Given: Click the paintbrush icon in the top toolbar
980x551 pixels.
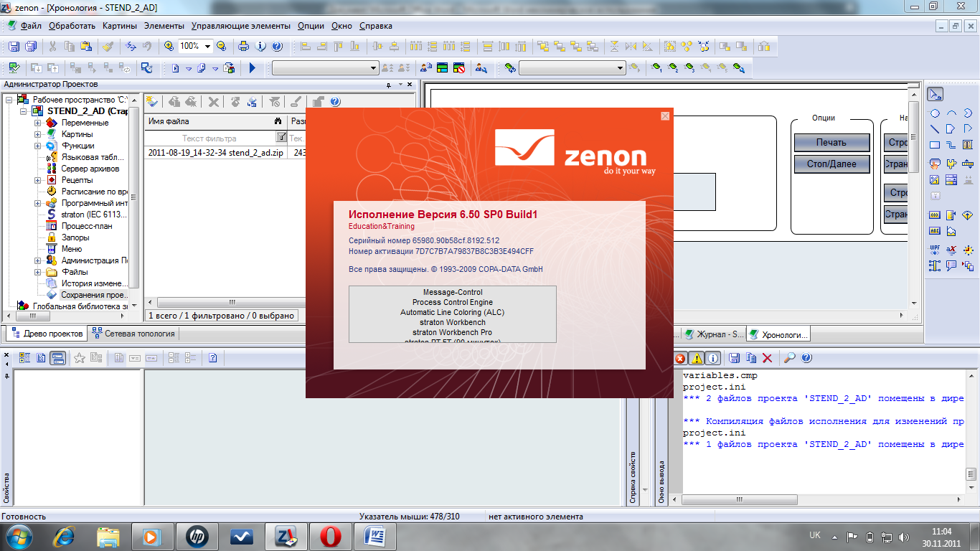Looking at the screenshot, I should 108,46.
